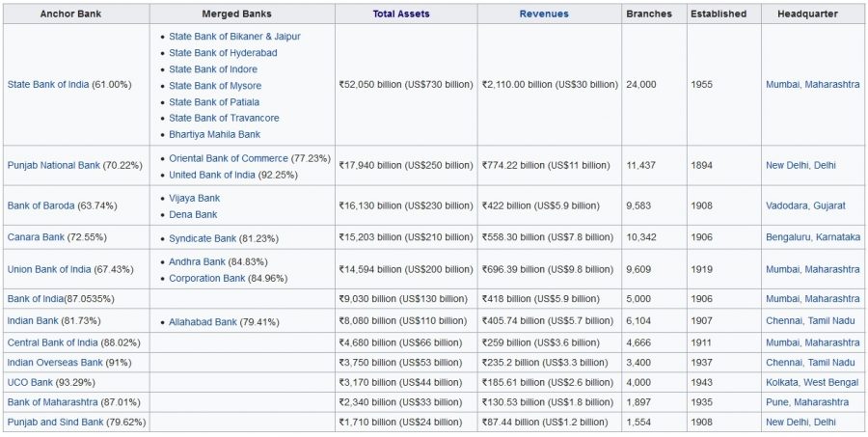Select the ₹2,110.00 billion revenue cell

(x=550, y=85)
